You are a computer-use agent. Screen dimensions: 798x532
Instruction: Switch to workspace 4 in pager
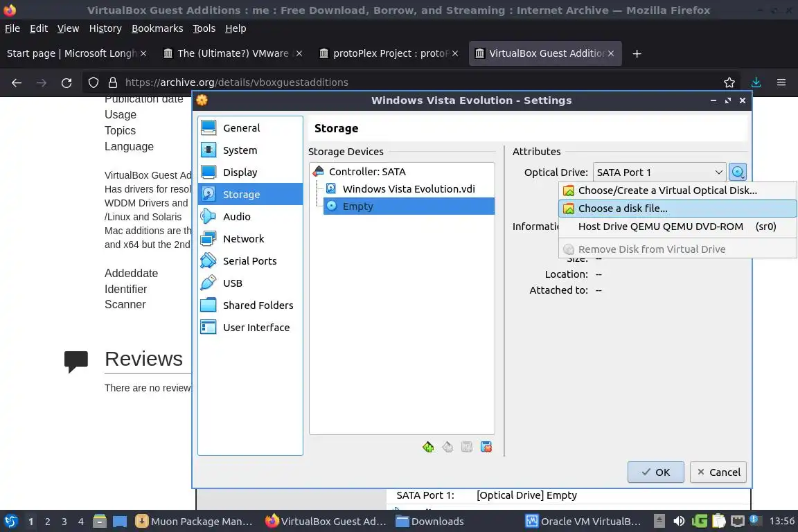pos(81,522)
